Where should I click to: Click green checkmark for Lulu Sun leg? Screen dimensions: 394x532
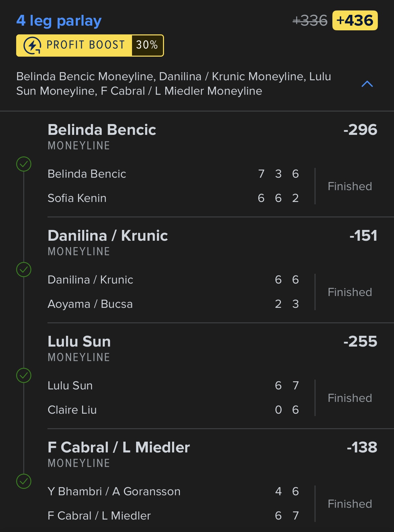pyautogui.click(x=24, y=376)
